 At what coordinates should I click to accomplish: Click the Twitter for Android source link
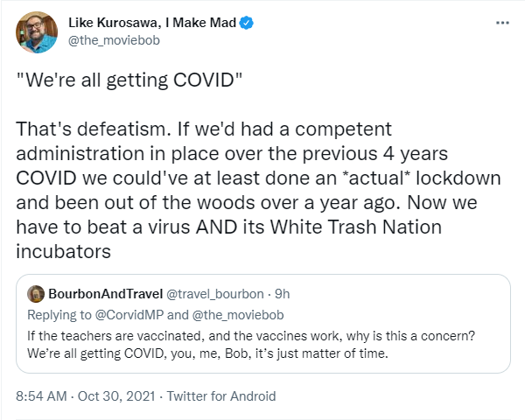[x=221, y=395]
